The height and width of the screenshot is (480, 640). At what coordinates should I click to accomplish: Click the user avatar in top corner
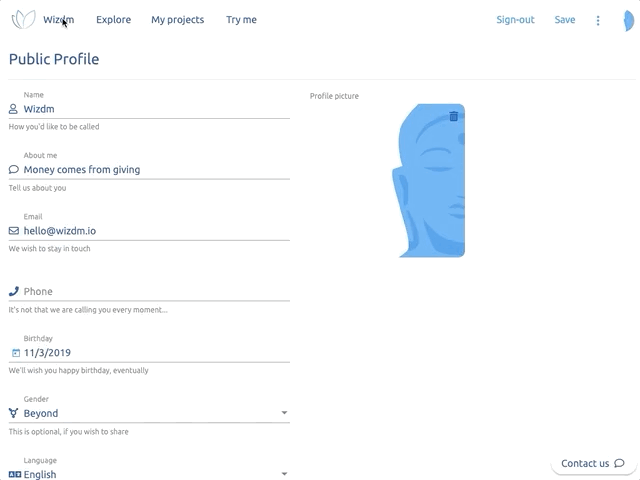click(x=629, y=20)
